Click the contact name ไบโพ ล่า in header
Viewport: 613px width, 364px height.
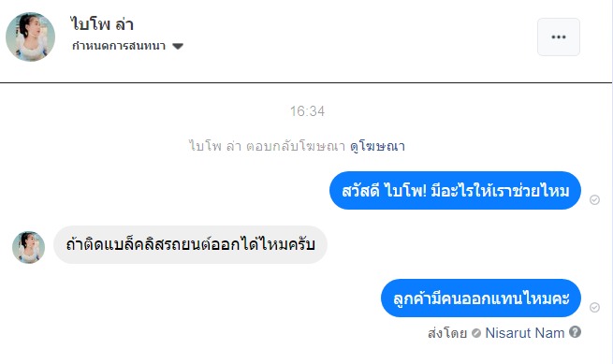(x=102, y=24)
